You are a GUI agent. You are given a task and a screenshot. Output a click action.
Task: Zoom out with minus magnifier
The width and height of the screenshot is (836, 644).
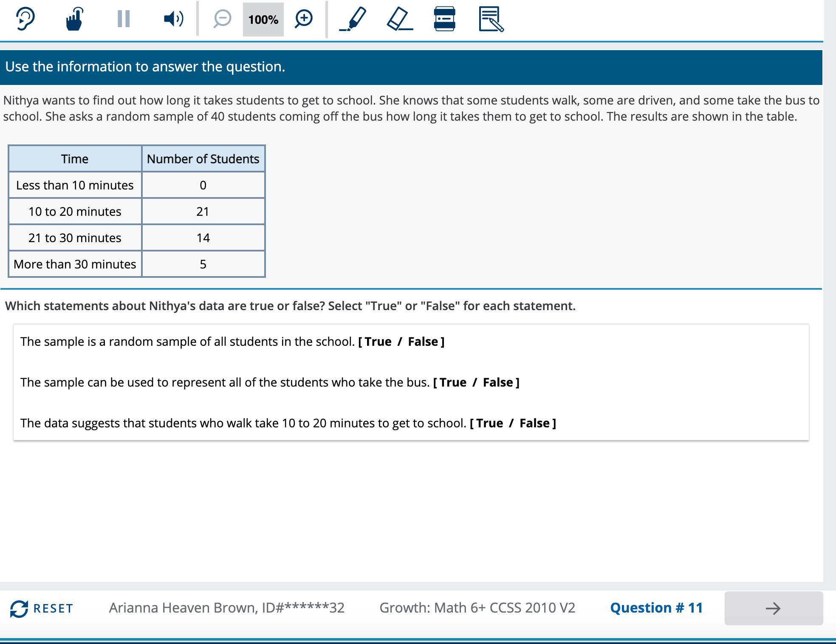point(222,19)
